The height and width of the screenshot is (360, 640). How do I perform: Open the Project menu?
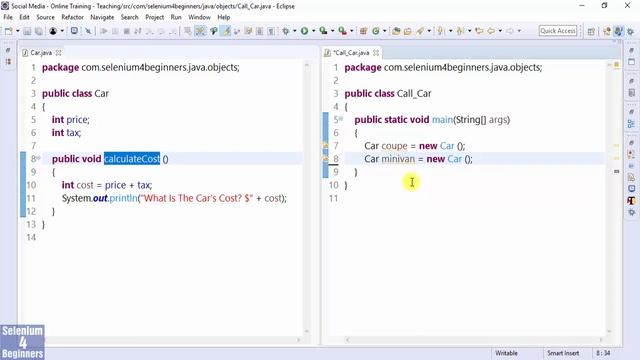(x=154, y=17)
